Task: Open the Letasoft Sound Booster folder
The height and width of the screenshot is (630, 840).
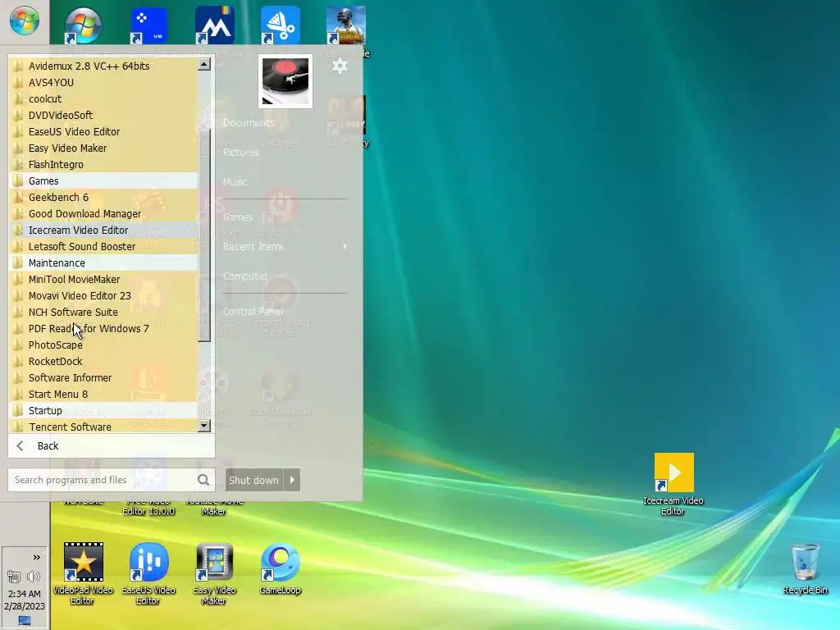Action: [103, 246]
